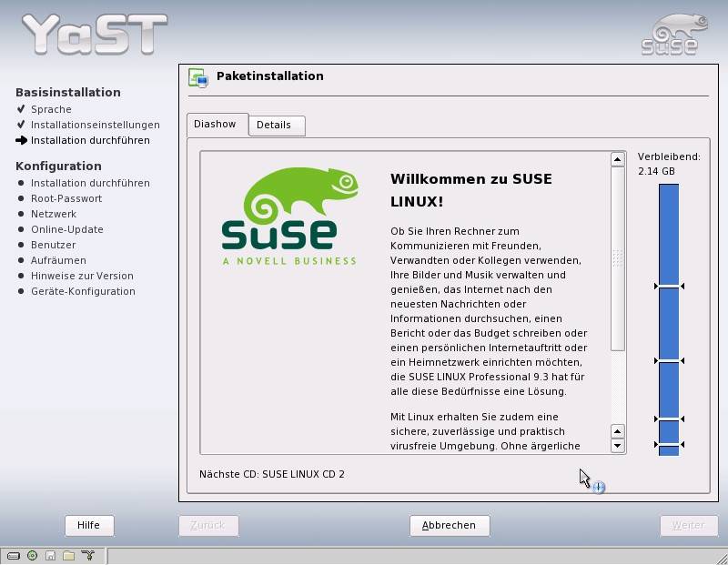Click the 'Nächste CD: SUSE LINUX CD 2' label
This screenshot has height=565, width=728.
[x=272, y=474]
